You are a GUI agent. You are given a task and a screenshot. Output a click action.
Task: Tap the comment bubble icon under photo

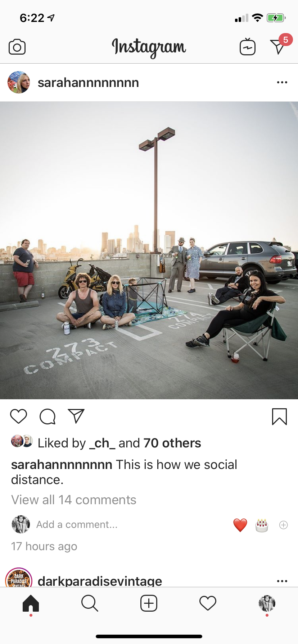(48, 417)
